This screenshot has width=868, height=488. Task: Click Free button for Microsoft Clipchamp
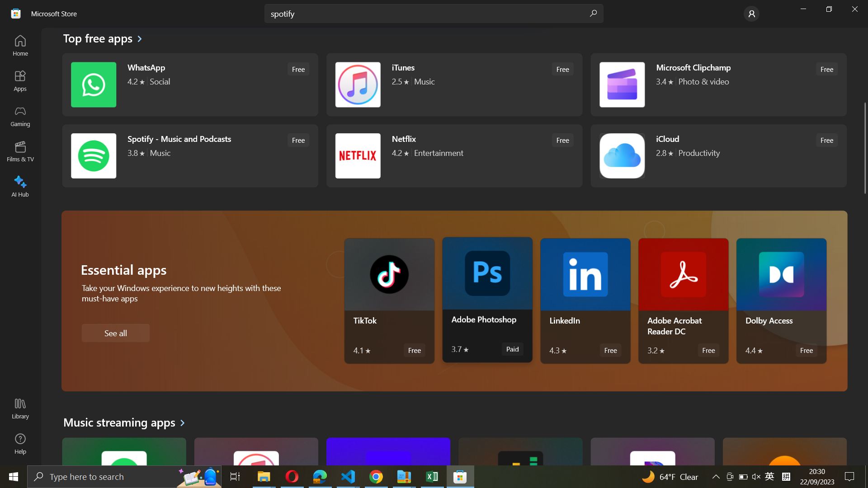tap(827, 69)
